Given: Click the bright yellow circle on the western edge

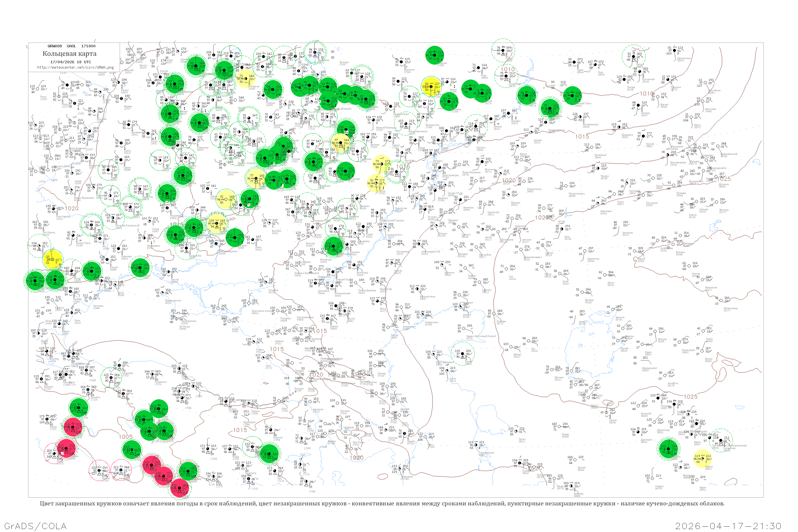Looking at the screenshot, I should [x=53, y=260].
